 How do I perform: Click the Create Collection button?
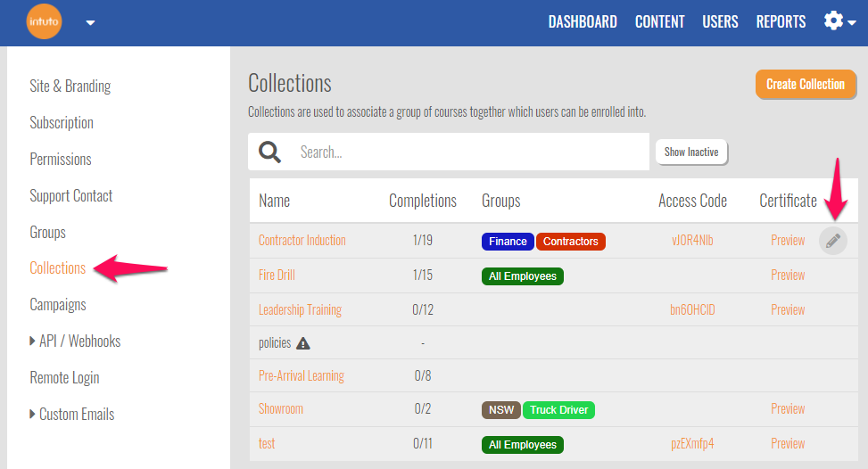coord(805,85)
